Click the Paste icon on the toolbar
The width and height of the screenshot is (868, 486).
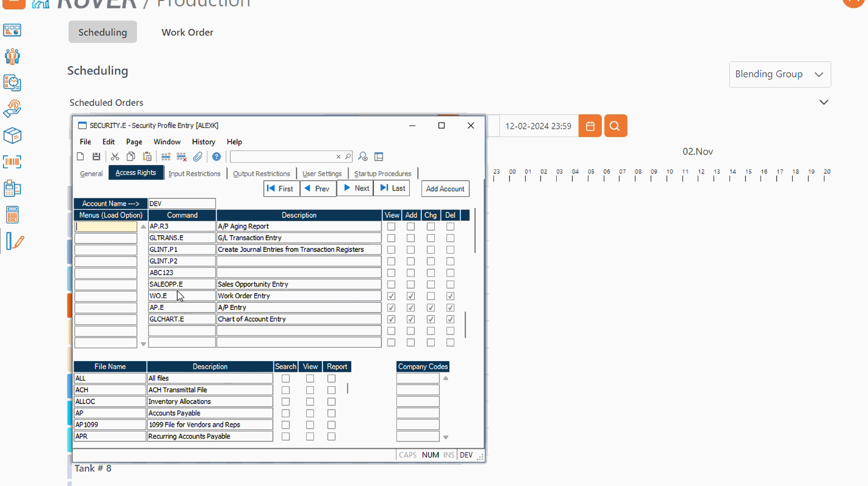click(x=147, y=157)
